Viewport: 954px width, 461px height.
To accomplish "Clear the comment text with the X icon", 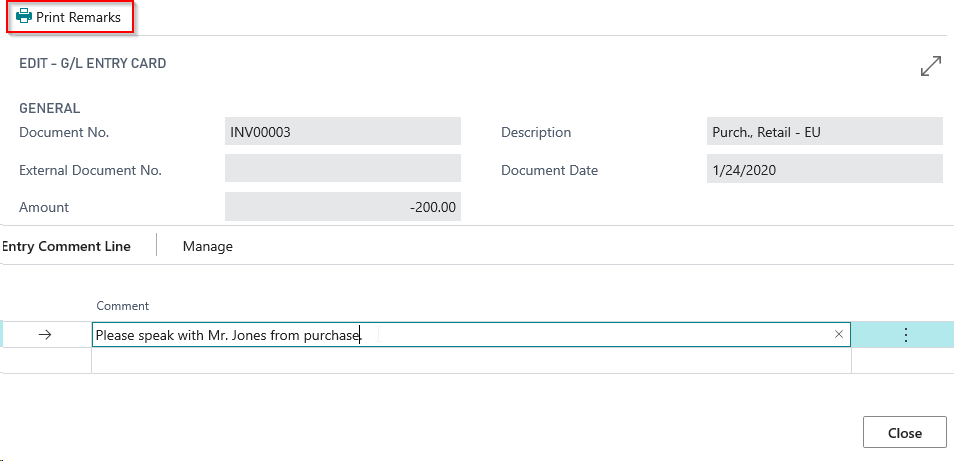I will click(838, 335).
